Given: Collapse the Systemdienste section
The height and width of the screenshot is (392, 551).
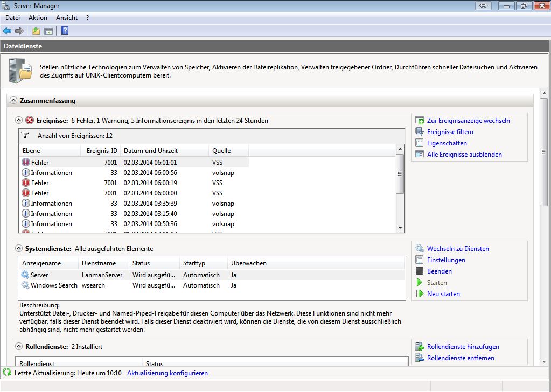Looking at the screenshot, I should [19, 249].
